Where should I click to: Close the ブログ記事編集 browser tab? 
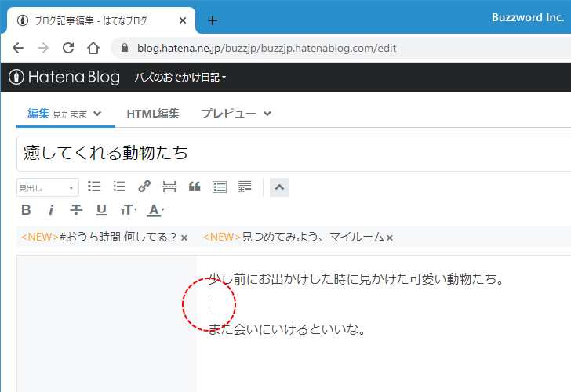[x=183, y=20]
